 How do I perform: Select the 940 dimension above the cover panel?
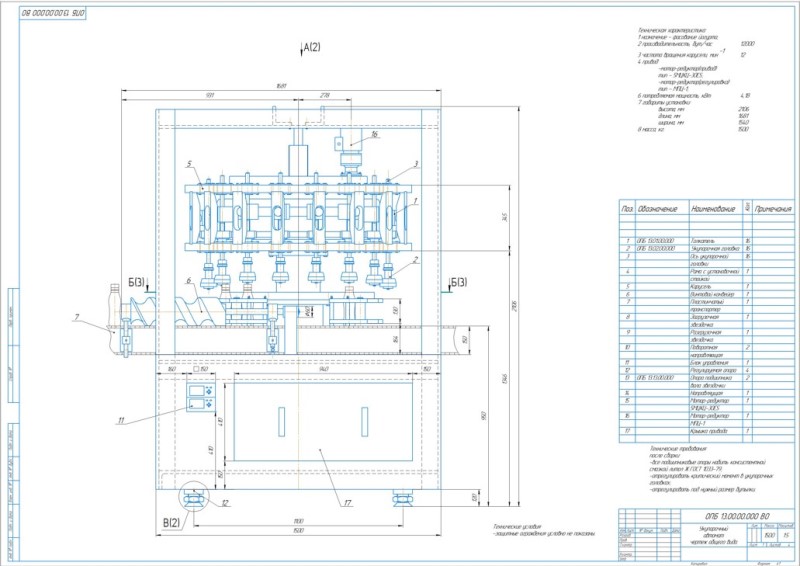(323, 368)
